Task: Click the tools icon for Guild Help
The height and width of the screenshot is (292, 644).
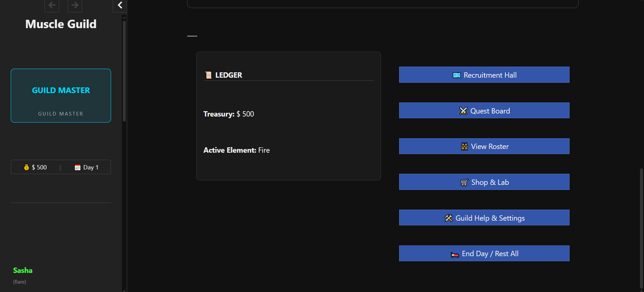Action: point(448,218)
